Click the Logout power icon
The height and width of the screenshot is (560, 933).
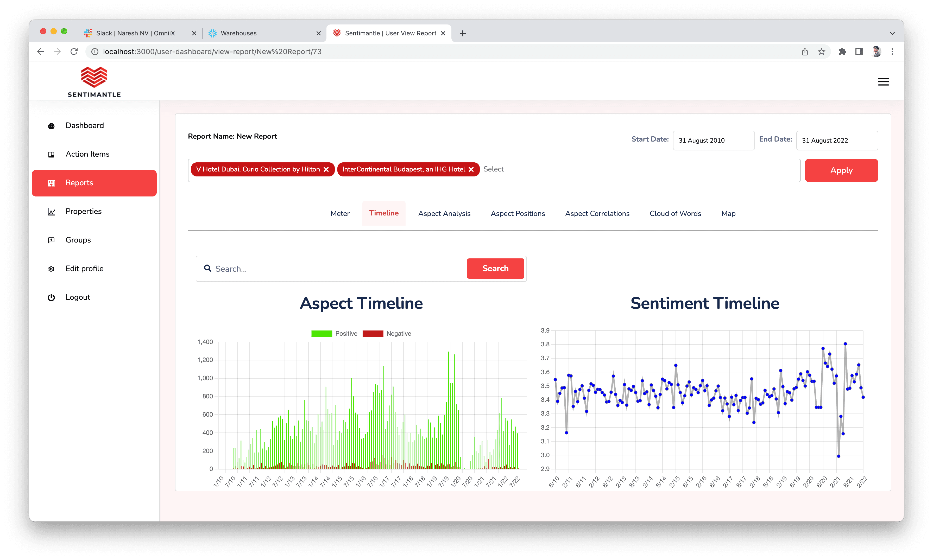click(51, 297)
